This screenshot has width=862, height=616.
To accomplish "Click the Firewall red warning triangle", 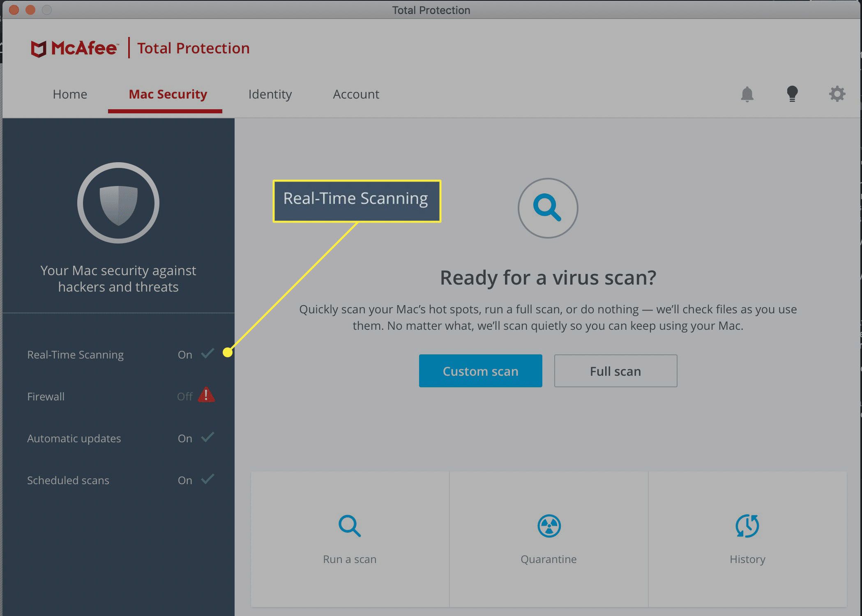I will [206, 395].
